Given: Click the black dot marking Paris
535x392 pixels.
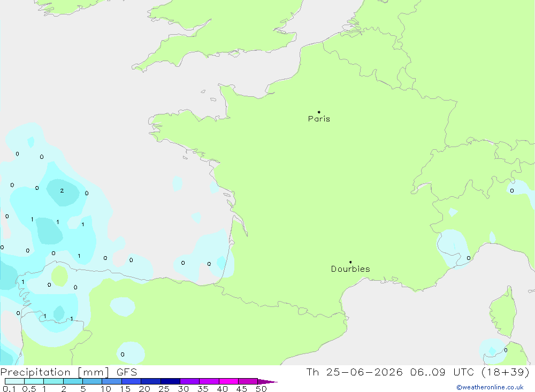Looking at the screenshot, I should 319,112.
